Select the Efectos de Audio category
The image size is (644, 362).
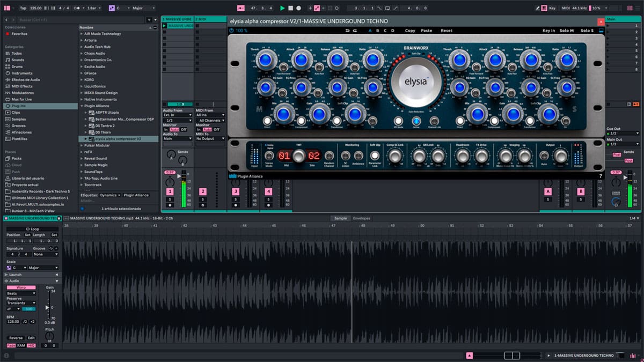(x=26, y=79)
